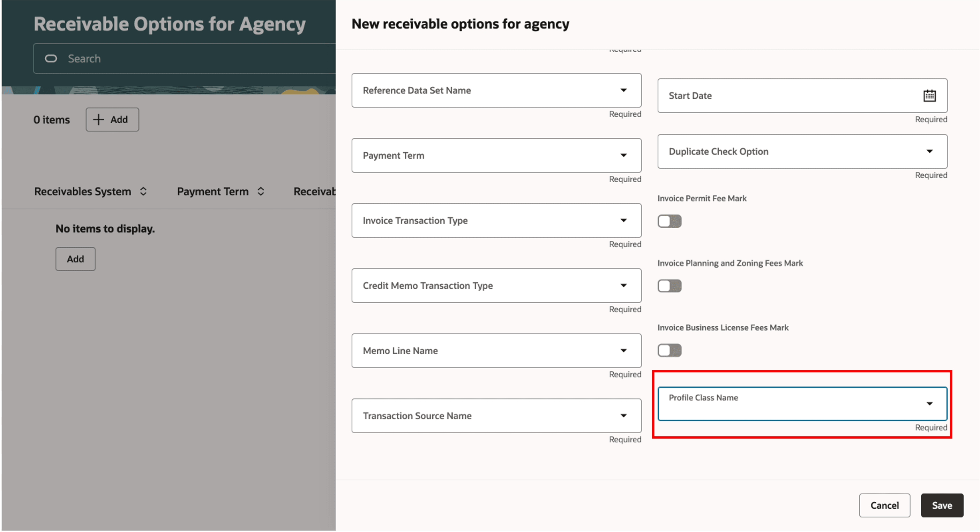Screen dimensions: 980x532
Task: Sort the Receivables System column
Action: 143,191
